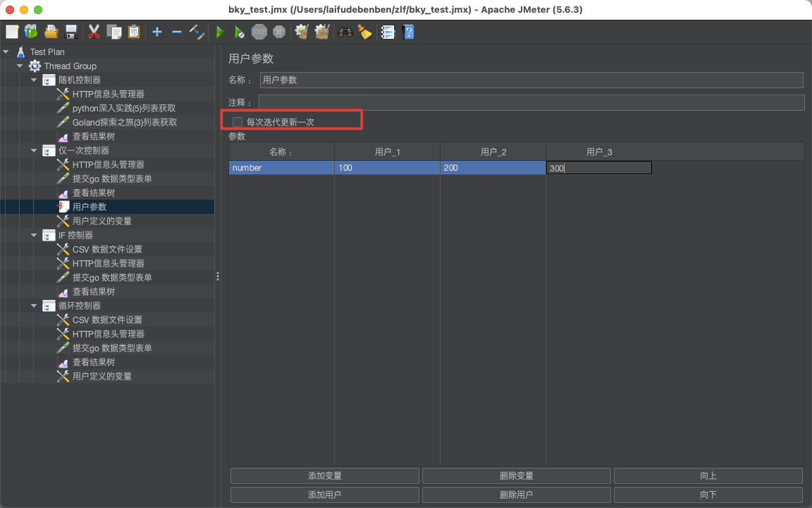Screen dimensions: 812x508
Task: Click the Copy icon in toolbar
Action: pyautogui.click(x=113, y=32)
